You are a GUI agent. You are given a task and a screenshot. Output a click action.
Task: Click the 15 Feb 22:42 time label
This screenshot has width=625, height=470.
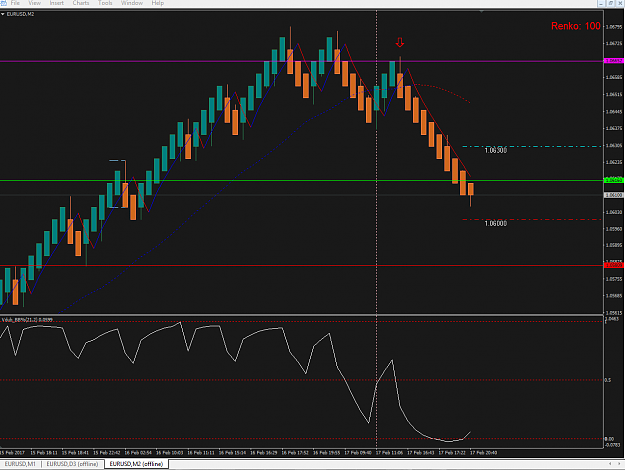(x=107, y=453)
